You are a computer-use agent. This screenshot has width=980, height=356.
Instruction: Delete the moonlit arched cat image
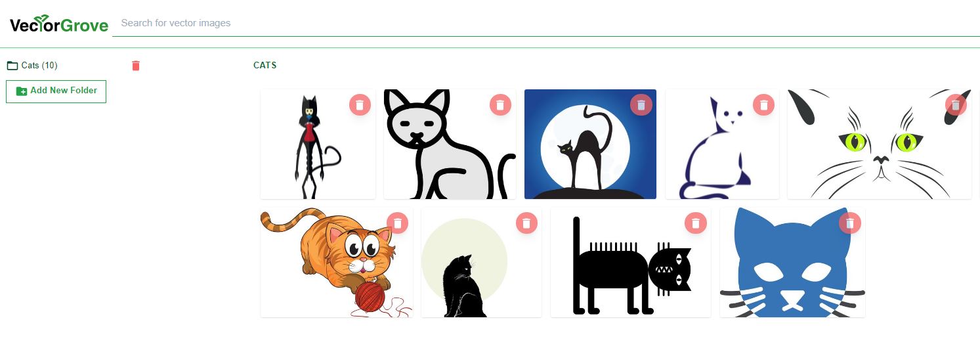point(641,105)
